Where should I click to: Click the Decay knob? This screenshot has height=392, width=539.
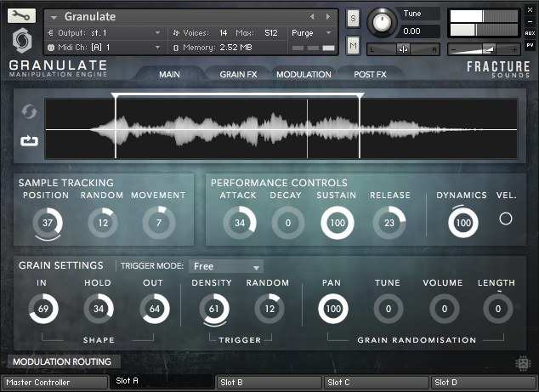[288, 223]
